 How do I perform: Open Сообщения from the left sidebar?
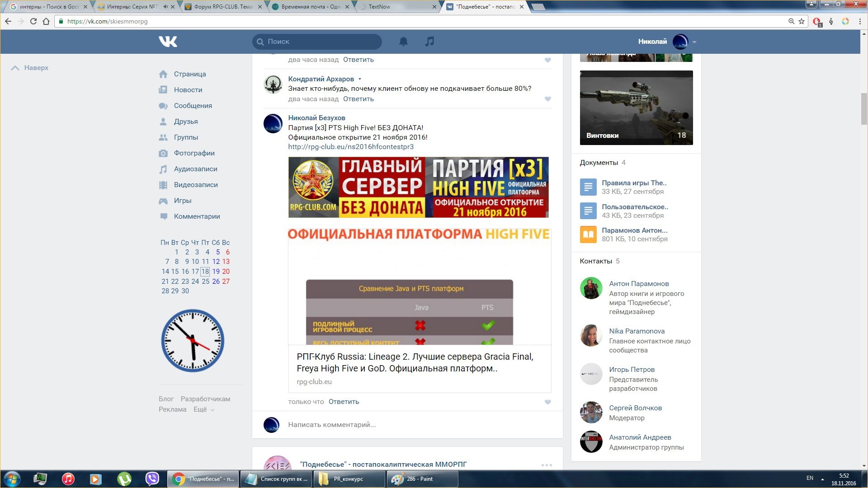pos(193,106)
